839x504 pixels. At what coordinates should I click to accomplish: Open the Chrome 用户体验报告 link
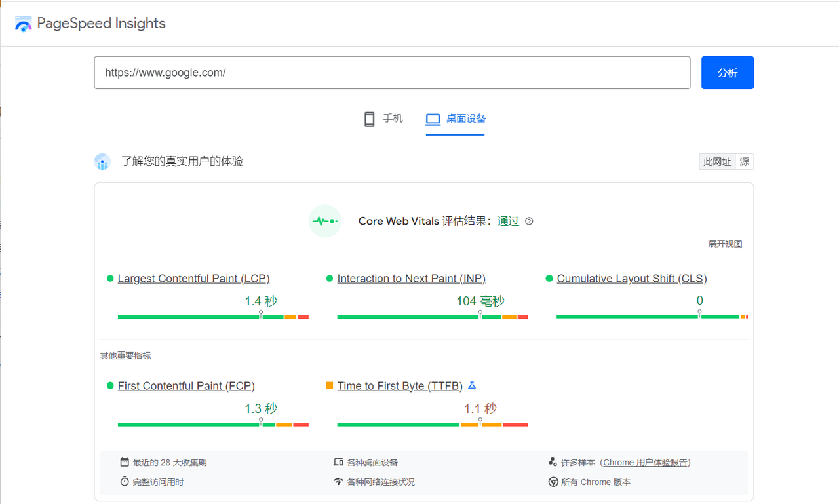645,462
